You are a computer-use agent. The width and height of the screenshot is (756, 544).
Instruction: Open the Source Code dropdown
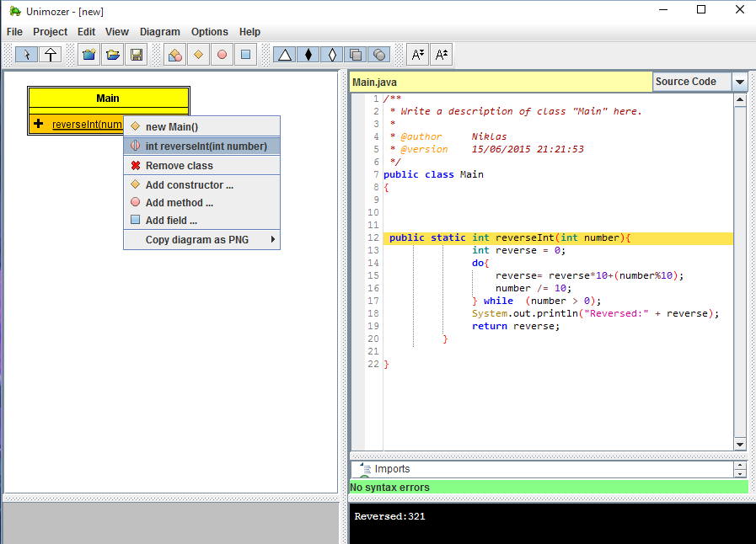(739, 82)
